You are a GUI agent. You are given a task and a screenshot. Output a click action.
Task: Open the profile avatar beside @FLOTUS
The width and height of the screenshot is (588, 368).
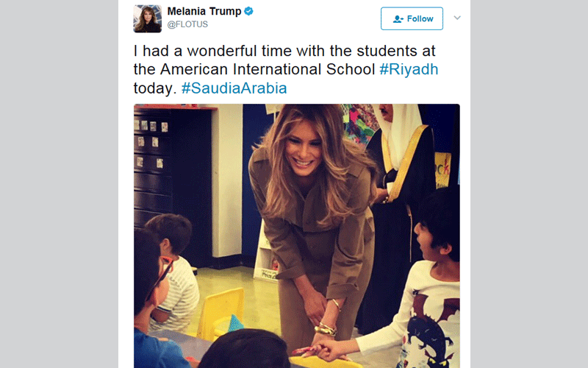coord(148,19)
